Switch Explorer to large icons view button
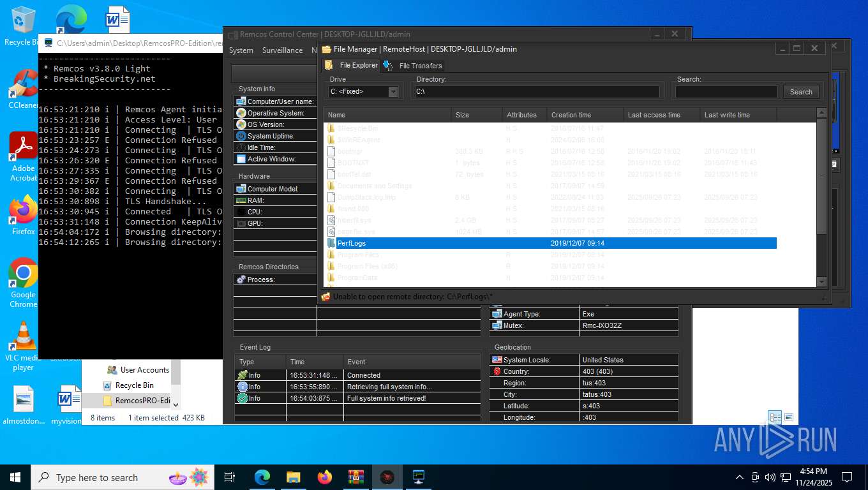The width and height of the screenshot is (868, 490). 789,417
